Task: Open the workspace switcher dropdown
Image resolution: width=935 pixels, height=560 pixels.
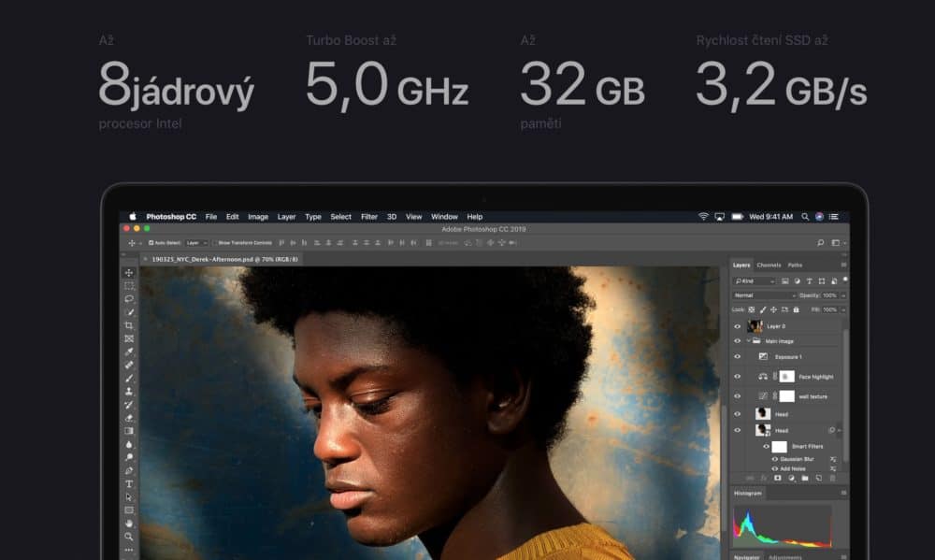Action: (x=839, y=243)
